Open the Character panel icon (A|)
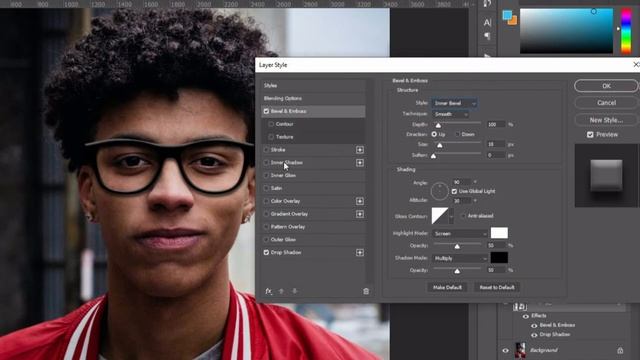The width and height of the screenshot is (640, 360). 487,22
